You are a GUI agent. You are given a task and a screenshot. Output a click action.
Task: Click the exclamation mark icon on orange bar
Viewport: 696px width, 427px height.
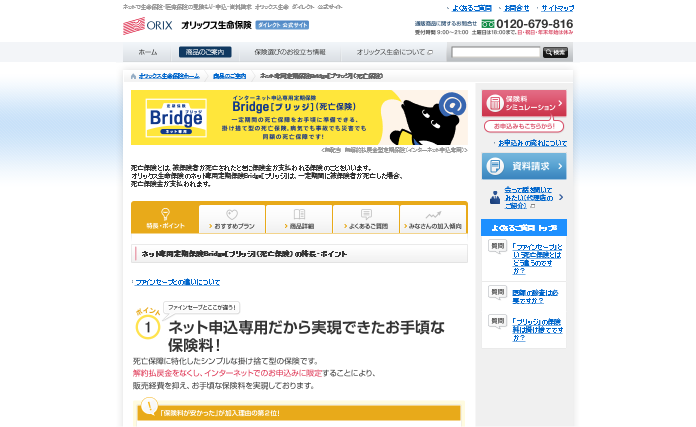(150, 406)
